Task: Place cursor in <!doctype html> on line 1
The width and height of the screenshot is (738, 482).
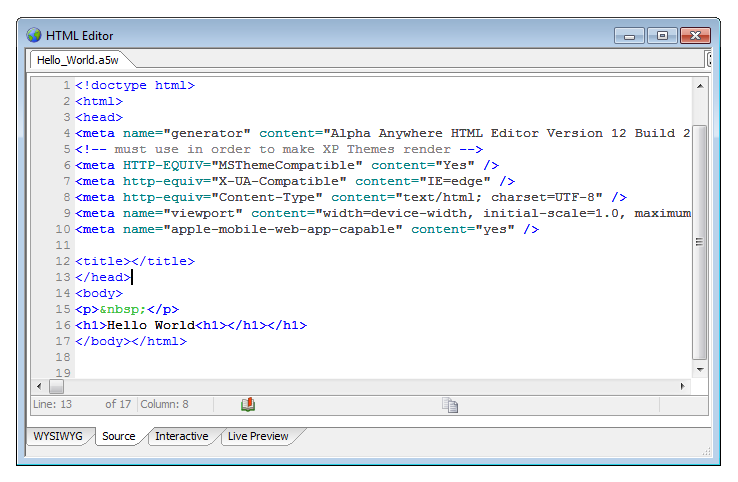Action: pyautogui.click(x=135, y=85)
